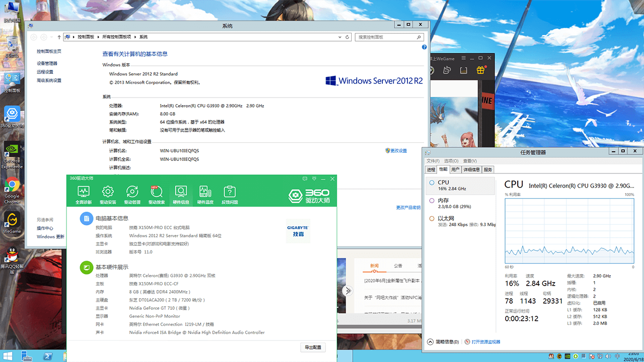Switch to 详细信息 tab in Task Manager

pyautogui.click(x=471, y=169)
